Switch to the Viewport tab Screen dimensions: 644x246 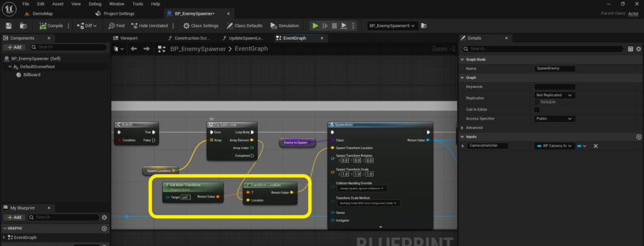128,38
